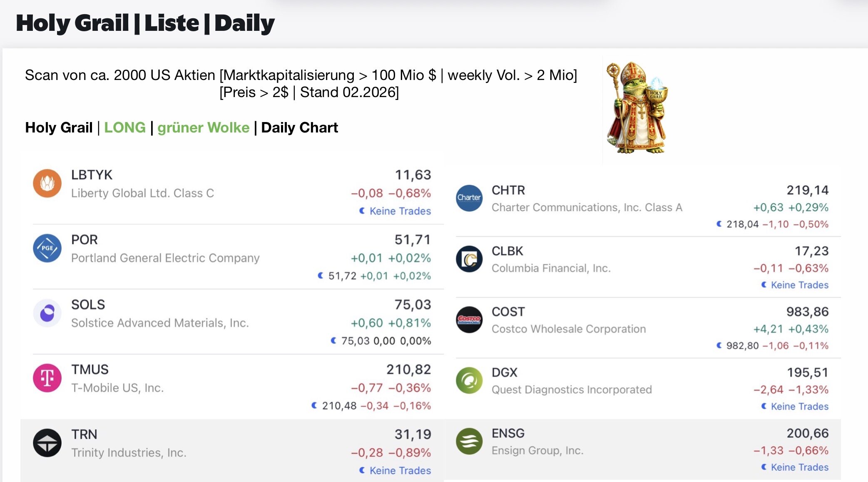Click the Charter Communications logo icon
868x482 pixels.
tap(469, 198)
